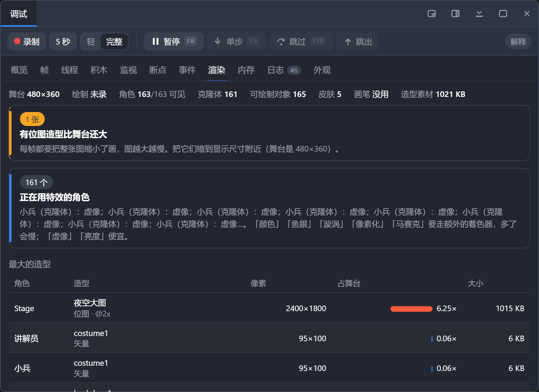Open the 调试 tab
Viewport: 539px width, 392px height.
pyautogui.click(x=19, y=14)
